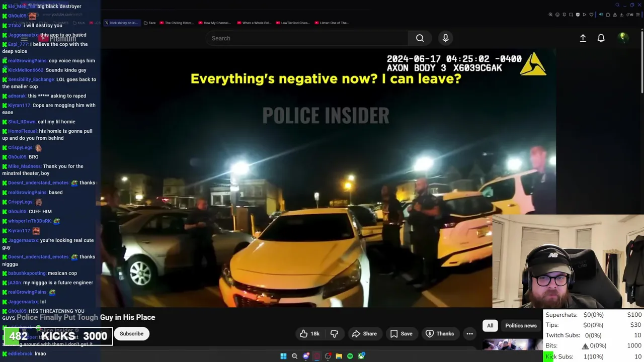The height and width of the screenshot is (362, 644).
Task: Click the browser snapshot crop icon
Action: pyautogui.click(x=571, y=15)
